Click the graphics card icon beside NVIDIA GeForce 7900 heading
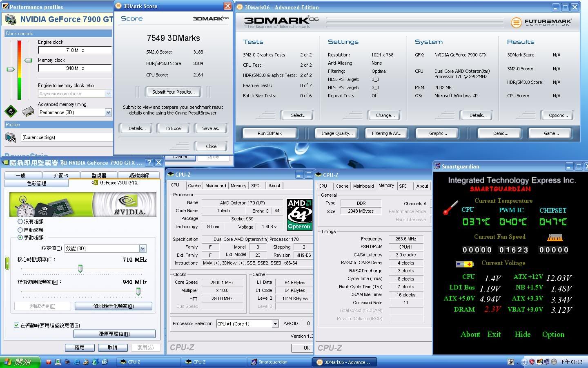588x368 pixels. click(x=11, y=20)
